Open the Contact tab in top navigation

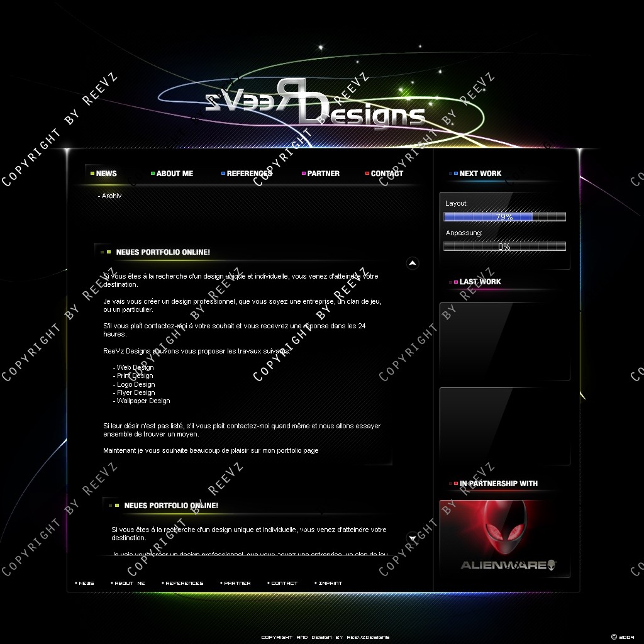[x=387, y=174]
